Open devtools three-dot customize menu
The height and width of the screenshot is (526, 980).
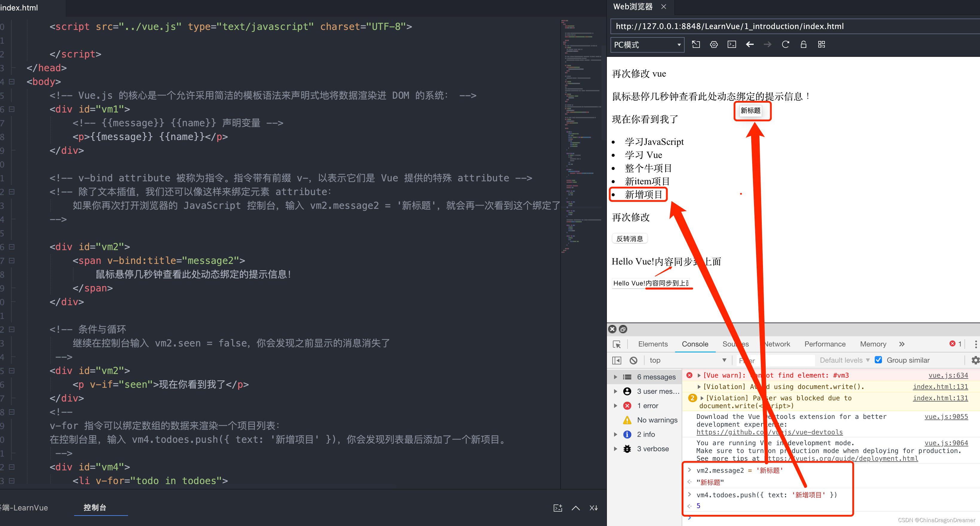[x=976, y=344]
